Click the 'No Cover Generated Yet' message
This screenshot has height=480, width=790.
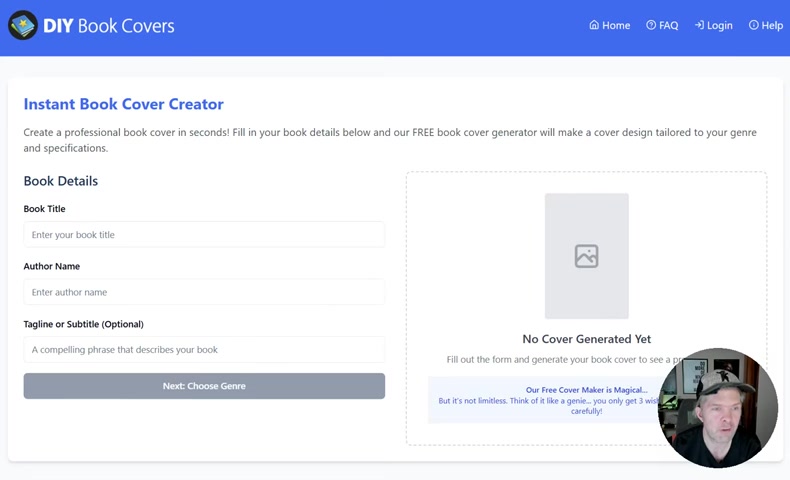[x=586, y=339]
